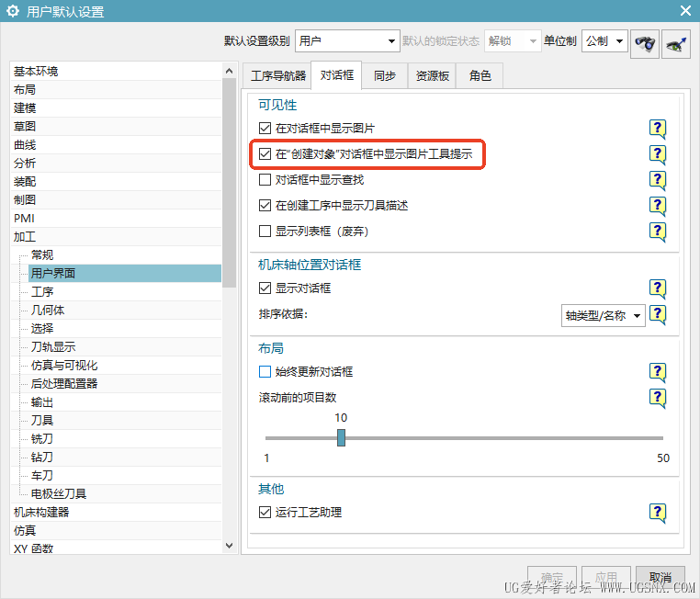Image resolution: width=700 pixels, height=599 pixels.
Task: Click the 确定 button
Action: click(x=552, y=578)
